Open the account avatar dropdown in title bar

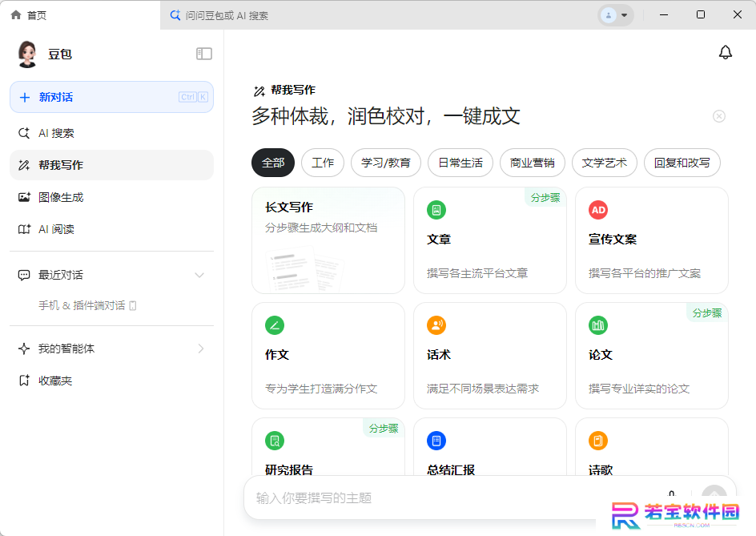(616, 15)
